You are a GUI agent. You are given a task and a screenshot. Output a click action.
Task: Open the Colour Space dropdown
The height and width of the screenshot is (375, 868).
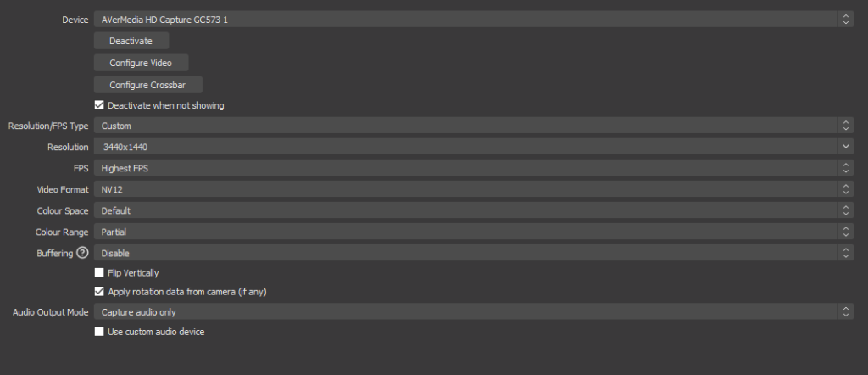[x=466, y=210]
